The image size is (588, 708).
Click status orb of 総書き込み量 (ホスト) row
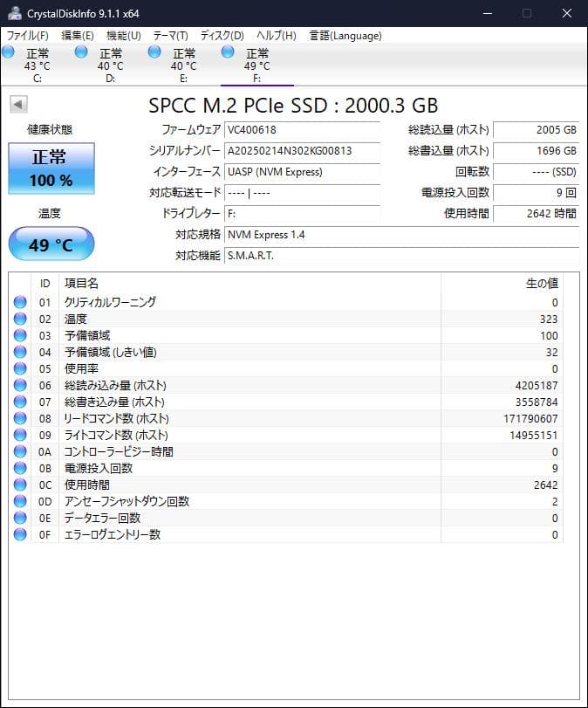[20, 402]
